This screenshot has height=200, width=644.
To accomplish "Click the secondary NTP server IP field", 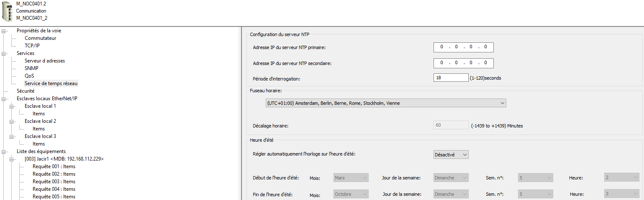I will pos(463,63).
